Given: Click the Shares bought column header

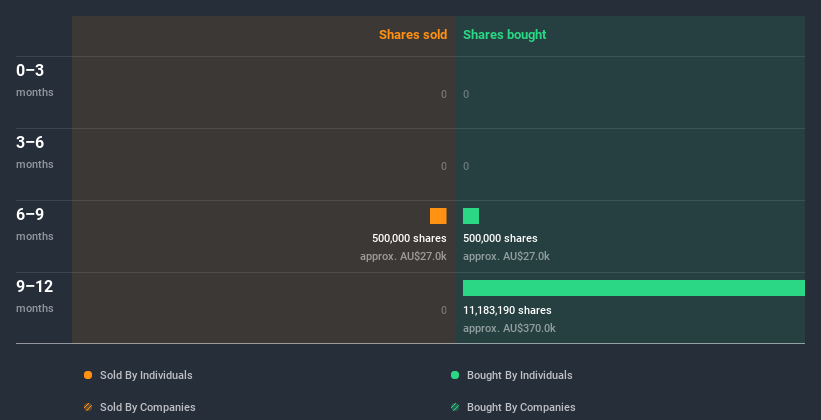Looking at the screenshot, I should point(505,35).
